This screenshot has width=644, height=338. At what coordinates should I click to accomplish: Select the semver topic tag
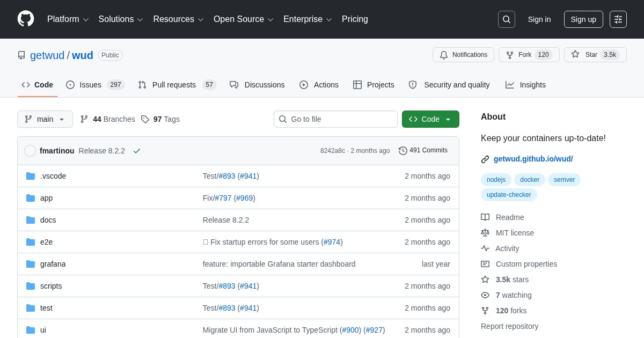pyautogui.click(x=564, y=180)
